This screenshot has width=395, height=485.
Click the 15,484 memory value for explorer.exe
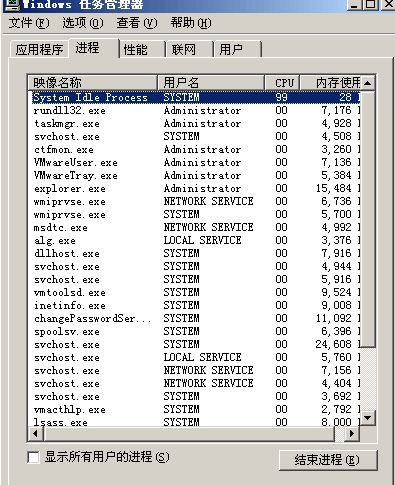[334, 188]
